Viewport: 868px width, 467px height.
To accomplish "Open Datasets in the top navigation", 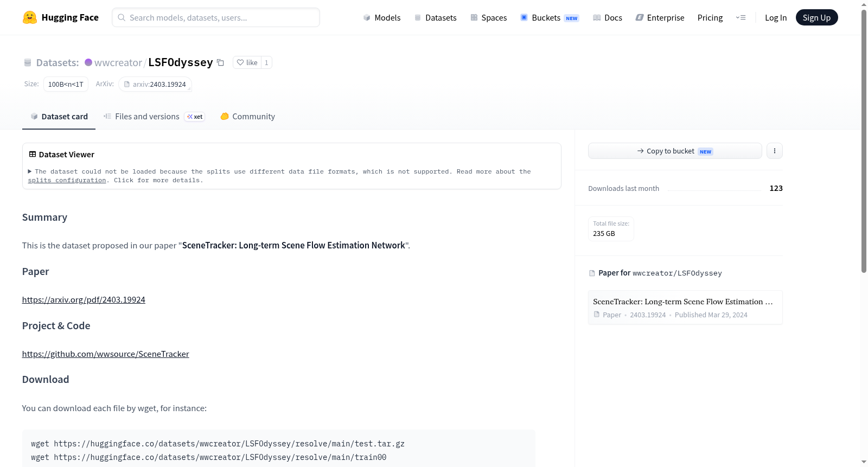I will click(x=436, y=17).
